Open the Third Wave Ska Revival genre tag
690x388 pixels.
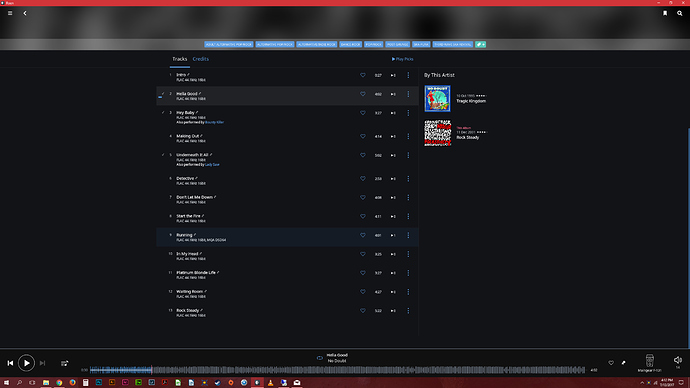point(452,44)
